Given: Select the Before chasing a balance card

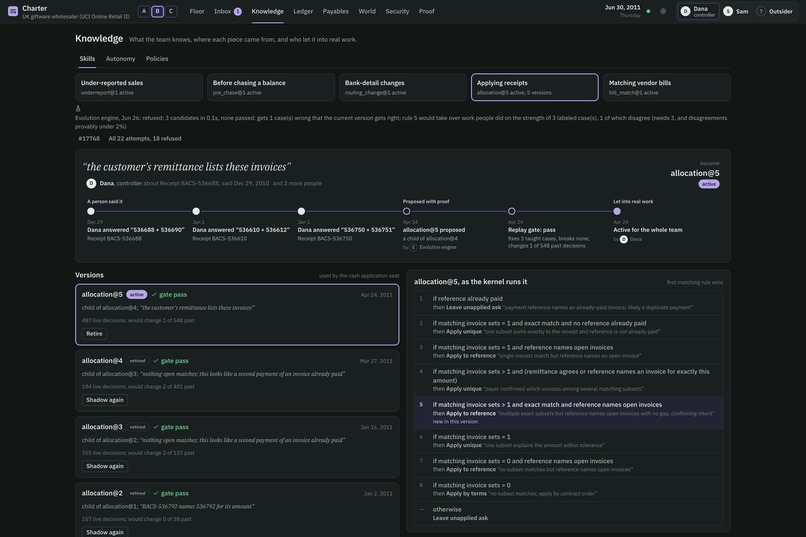Looking at the screenshot, I should tap(271, 87).
